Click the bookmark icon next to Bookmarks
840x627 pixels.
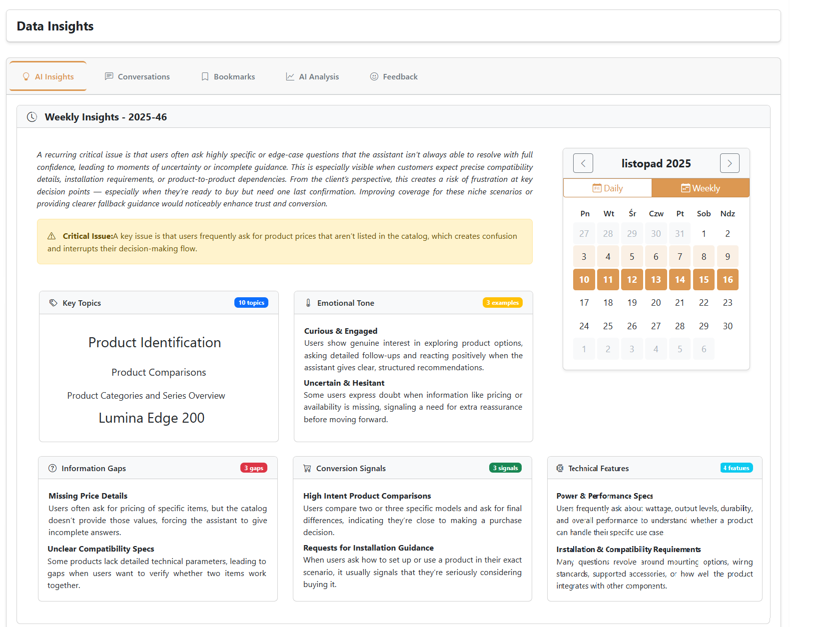click(204, 76)
